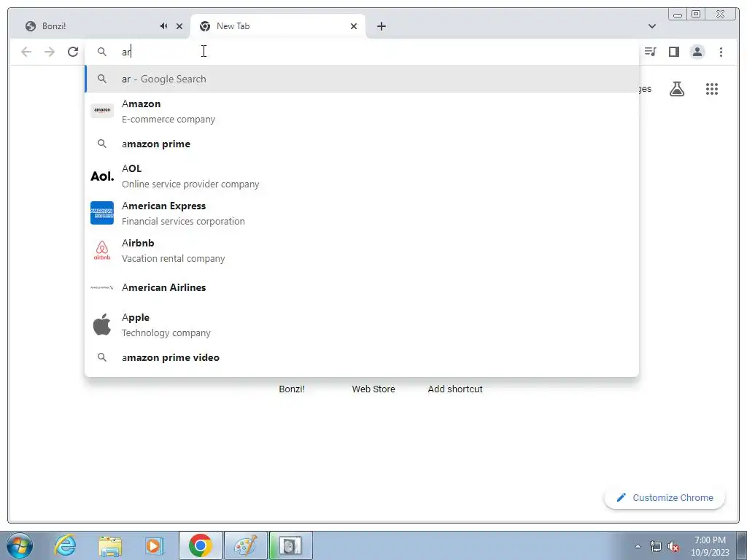Open the Web Store shortcut

373,389
